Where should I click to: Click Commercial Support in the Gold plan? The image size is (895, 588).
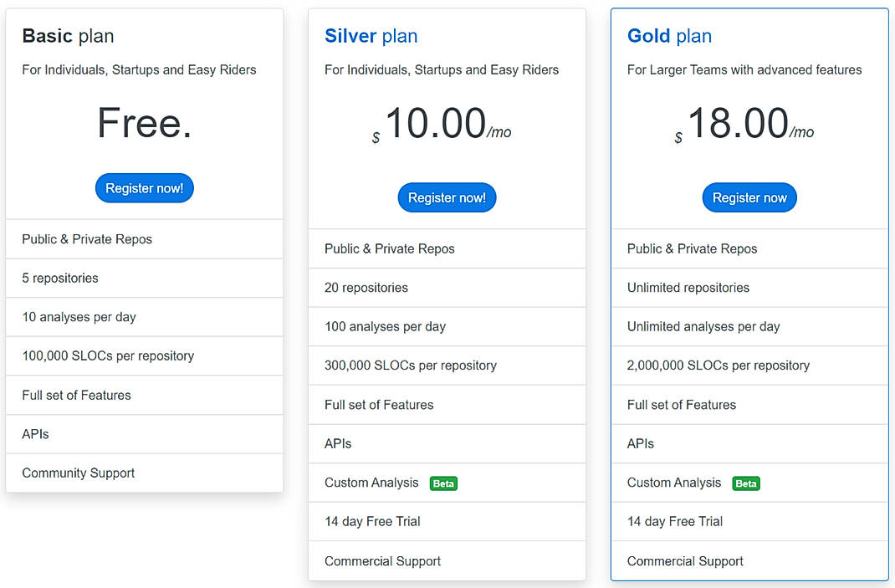[x=684, y=560]
